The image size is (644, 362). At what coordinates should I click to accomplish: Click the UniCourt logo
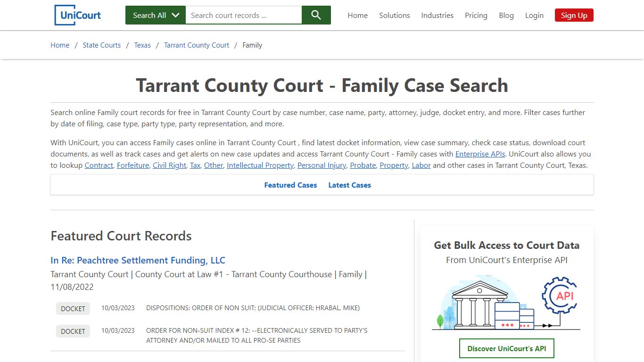coord(78,15)
